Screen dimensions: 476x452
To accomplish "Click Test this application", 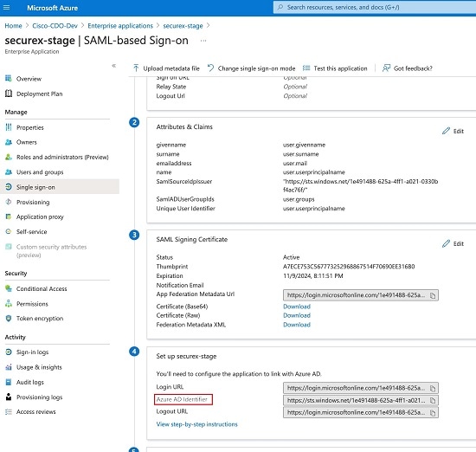I will [335, 68].
